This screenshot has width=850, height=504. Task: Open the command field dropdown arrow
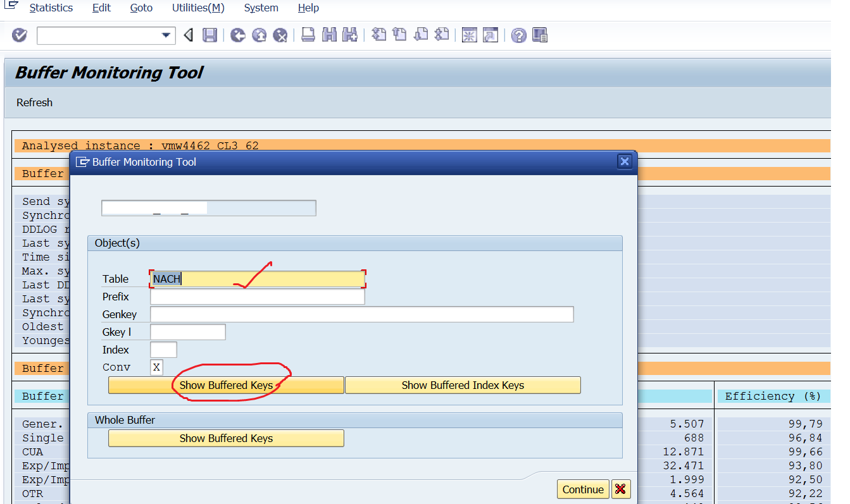pyautogui.click(x=166, y=35)
